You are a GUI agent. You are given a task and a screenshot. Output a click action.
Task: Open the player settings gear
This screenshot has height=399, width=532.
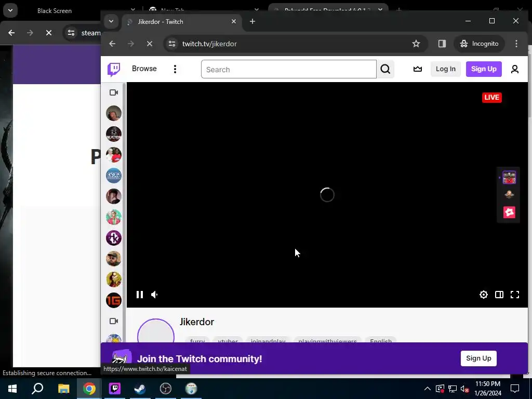[x=484, y=295]
